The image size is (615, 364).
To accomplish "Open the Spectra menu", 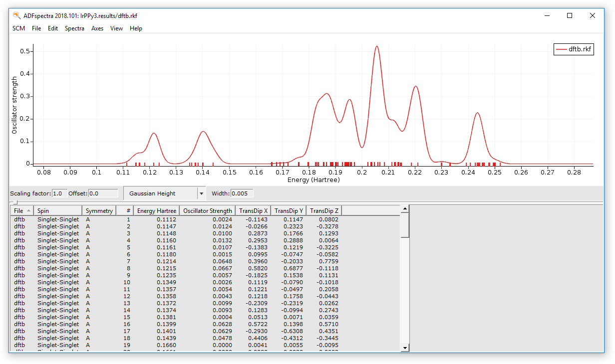I will [74, 28].
